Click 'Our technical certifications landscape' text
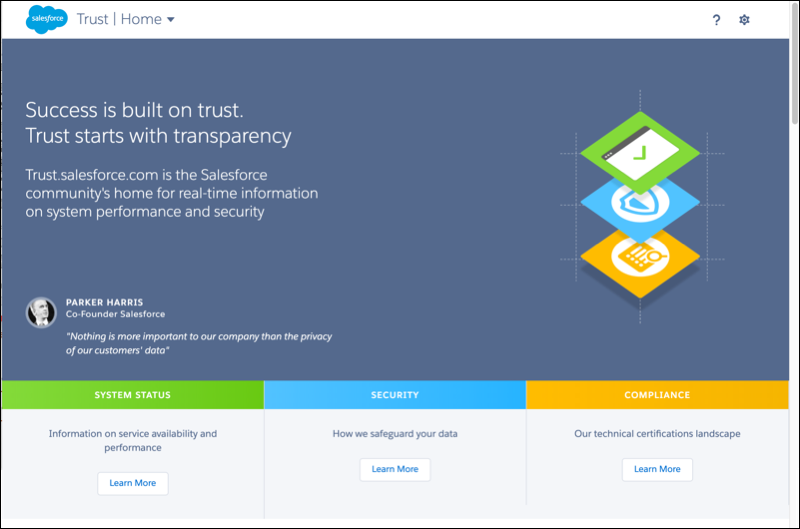Screen dimensions: 800x529 coord(657,434)
